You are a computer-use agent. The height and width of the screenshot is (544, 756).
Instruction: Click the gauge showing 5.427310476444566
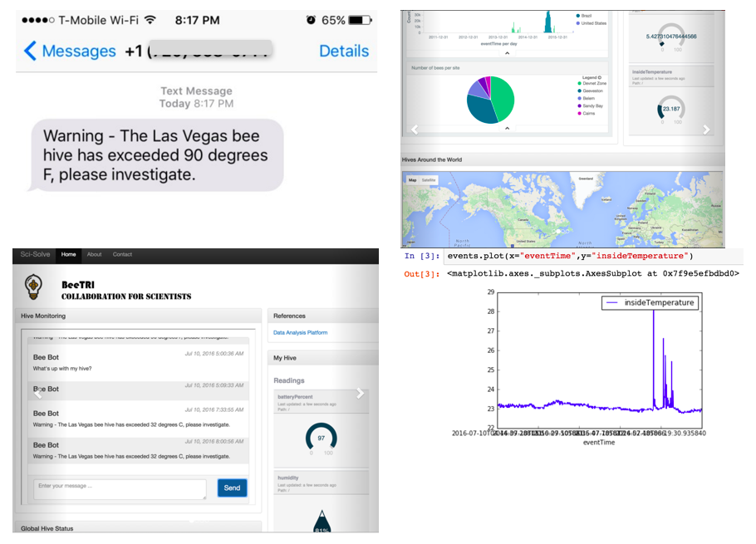click(671, 37)
